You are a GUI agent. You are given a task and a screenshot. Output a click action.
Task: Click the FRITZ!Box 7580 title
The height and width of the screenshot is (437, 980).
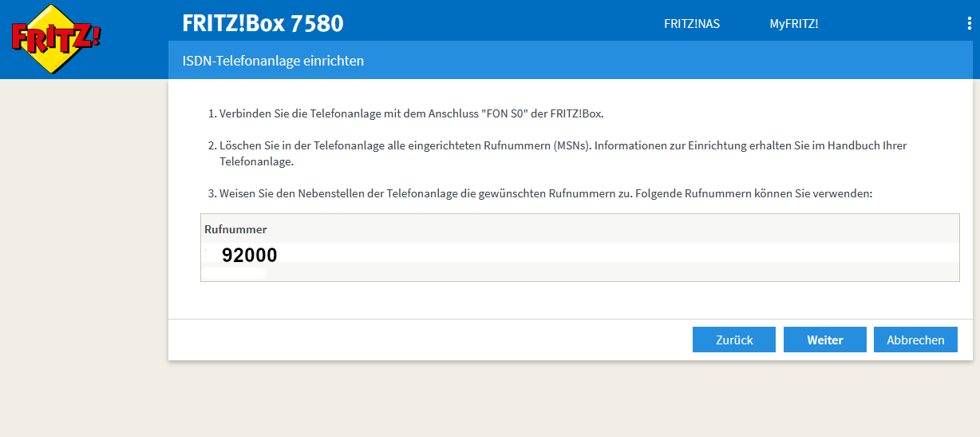263,23
